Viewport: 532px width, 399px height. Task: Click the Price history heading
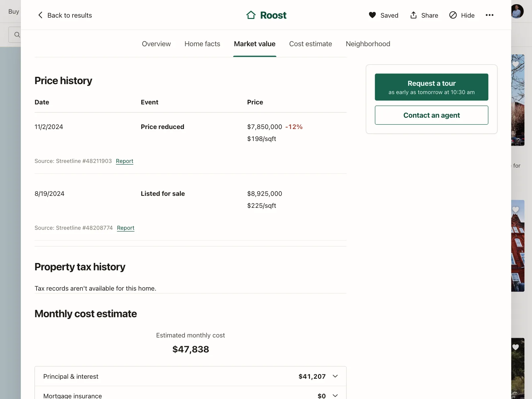(x=64, y=80)
